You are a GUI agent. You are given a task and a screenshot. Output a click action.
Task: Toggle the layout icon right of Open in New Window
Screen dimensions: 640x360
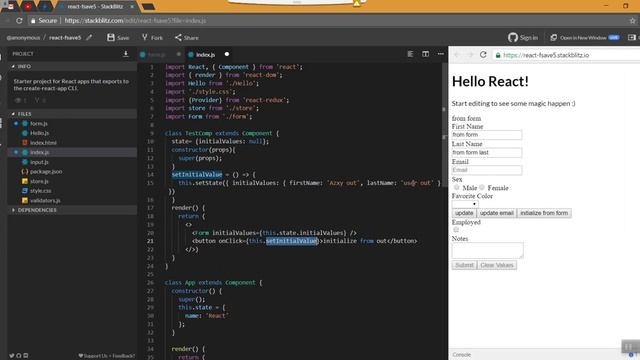click(631, 38)
